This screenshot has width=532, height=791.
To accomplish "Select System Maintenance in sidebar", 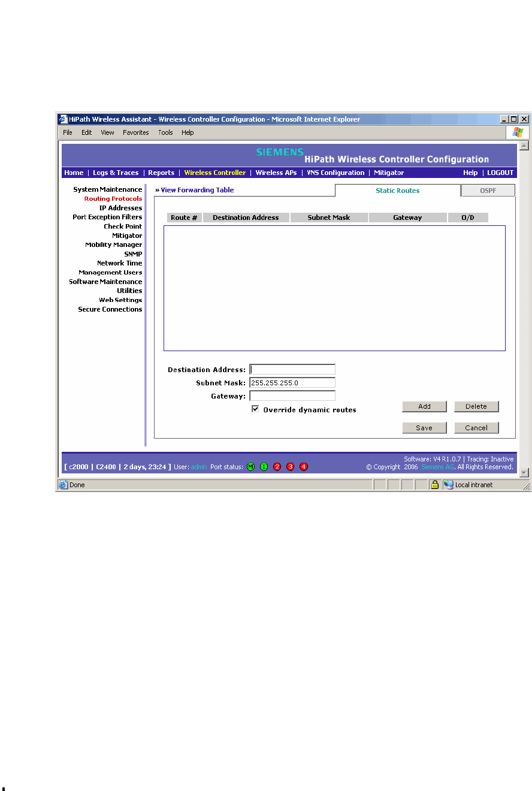I will 108,189.
